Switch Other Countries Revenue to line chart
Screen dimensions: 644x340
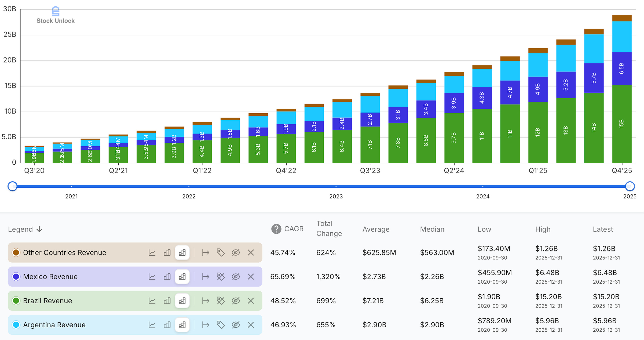point(152,252)
